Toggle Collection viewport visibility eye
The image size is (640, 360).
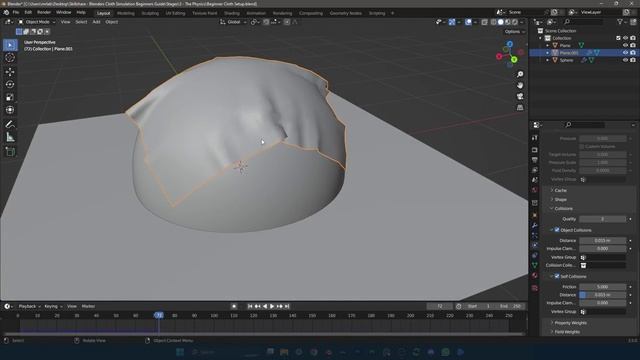[x=625, y=38]
